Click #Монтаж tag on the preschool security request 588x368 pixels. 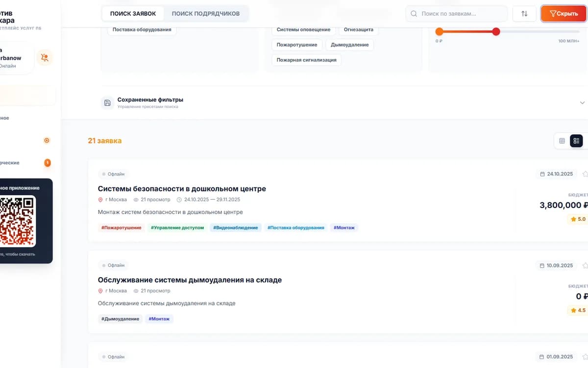[344, 228]
